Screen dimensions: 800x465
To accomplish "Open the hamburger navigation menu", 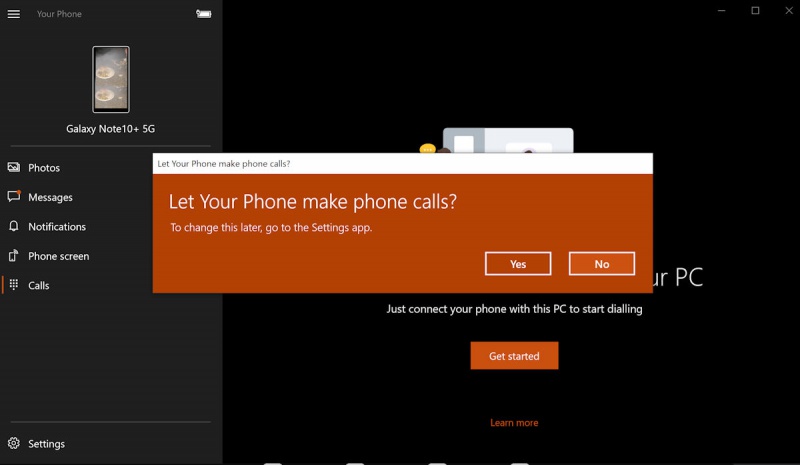I will click(x=14, y=14).
